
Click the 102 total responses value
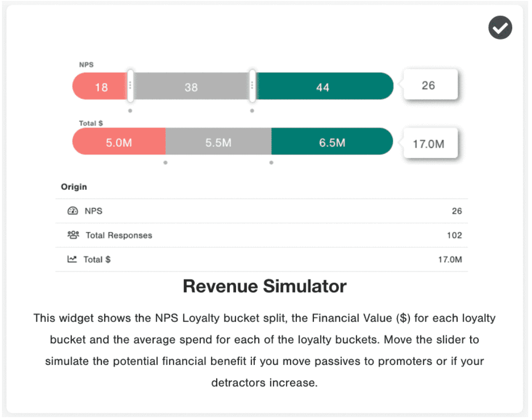pyautogui.click(x=454, y=235)
